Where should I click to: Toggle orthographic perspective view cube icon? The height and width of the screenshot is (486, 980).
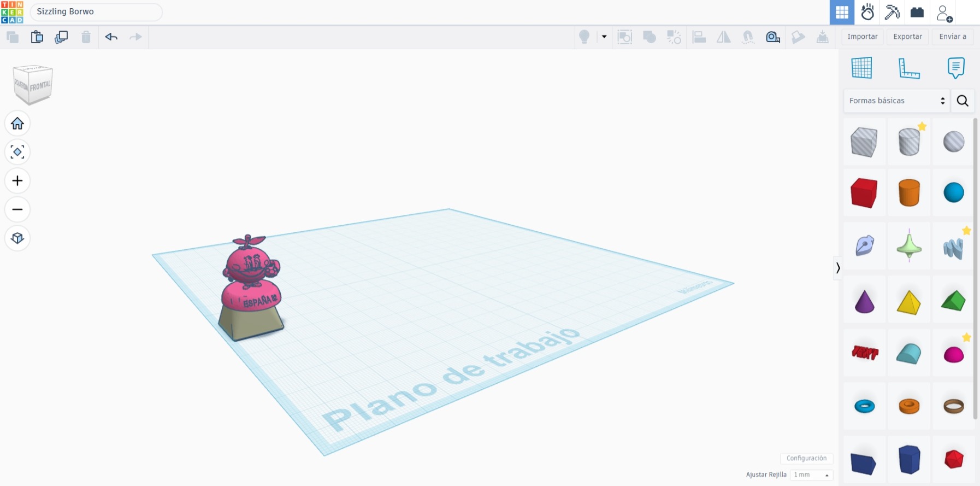pos(17,238)
